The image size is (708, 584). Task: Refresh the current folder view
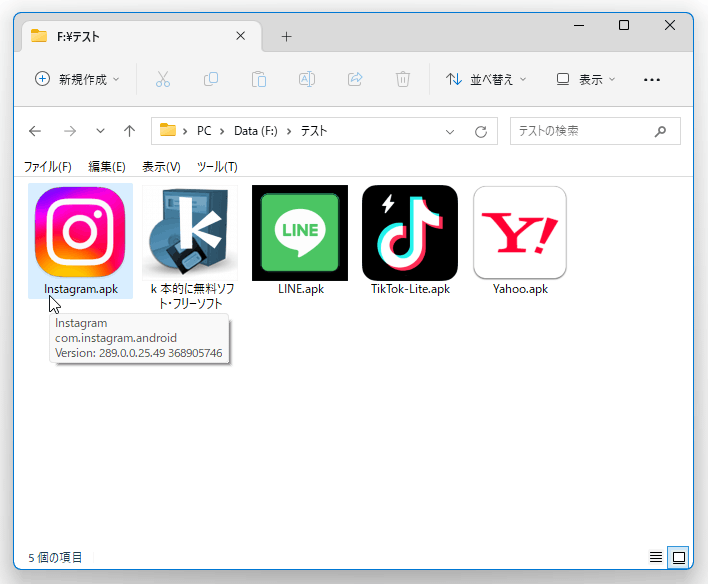point(481,132)
